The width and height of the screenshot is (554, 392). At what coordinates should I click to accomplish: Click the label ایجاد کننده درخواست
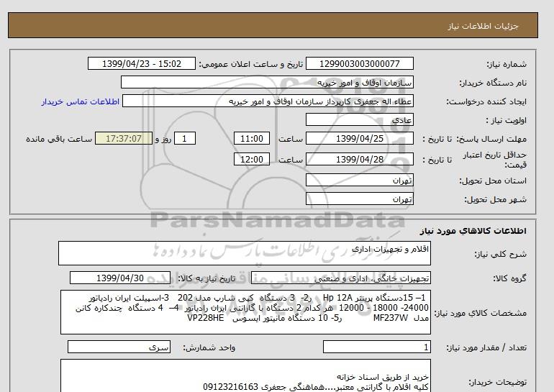tap(486, 101)
